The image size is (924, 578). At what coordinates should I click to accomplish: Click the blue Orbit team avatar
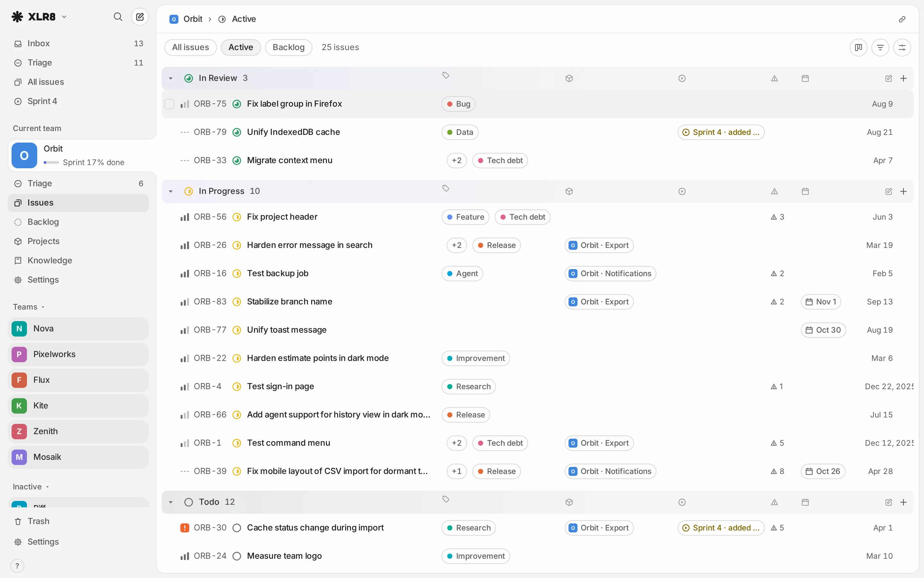coord(24,156)
